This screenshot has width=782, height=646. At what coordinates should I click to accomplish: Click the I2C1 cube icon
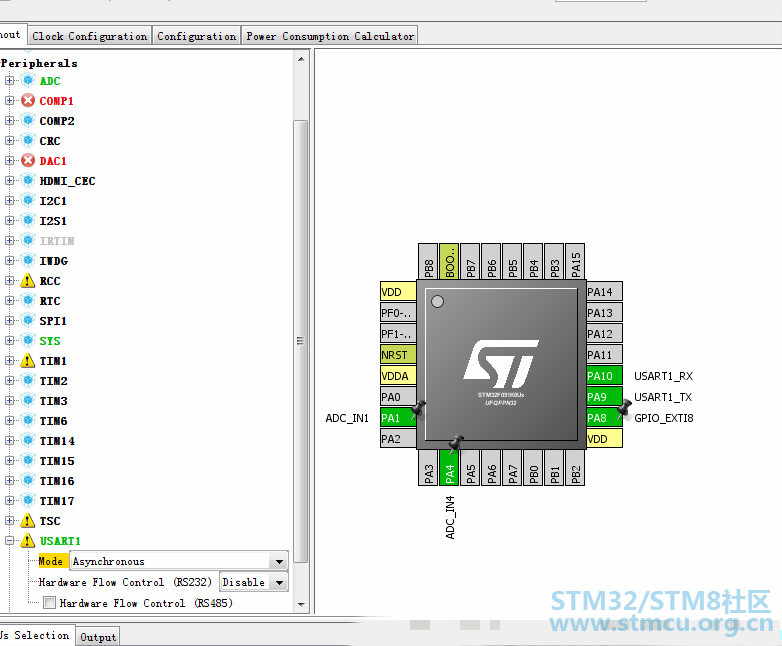[x=28, y=200]
